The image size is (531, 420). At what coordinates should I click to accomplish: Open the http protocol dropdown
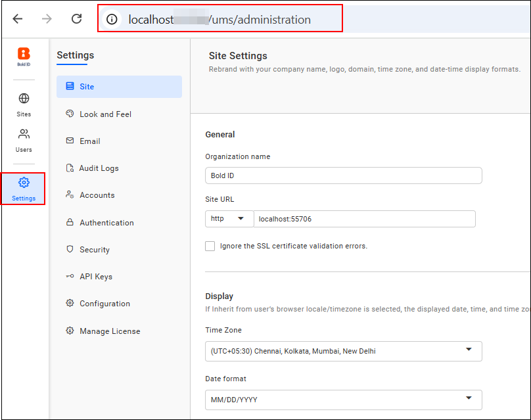[x=229, y=219]
